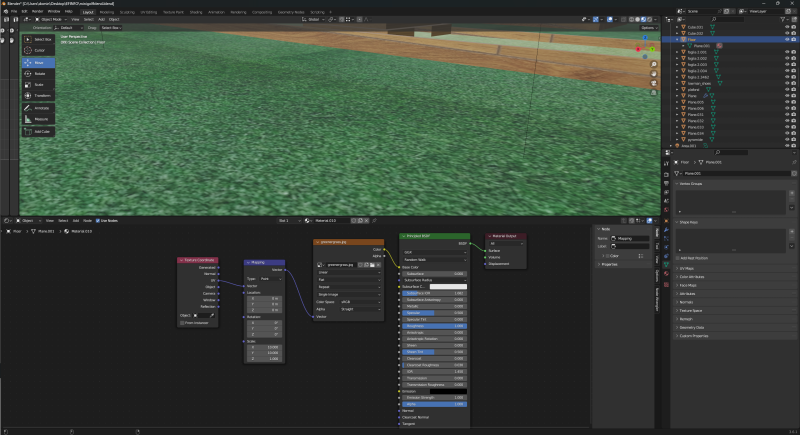Expand the Properties section in Node sidebar
Viewport: 800px width, 435px height.
(609, 264)
